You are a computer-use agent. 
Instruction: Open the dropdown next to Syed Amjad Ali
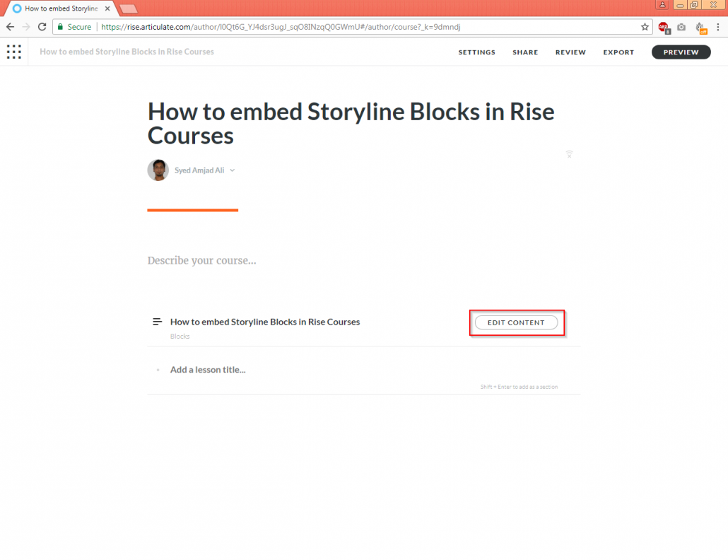pos(232,170)
